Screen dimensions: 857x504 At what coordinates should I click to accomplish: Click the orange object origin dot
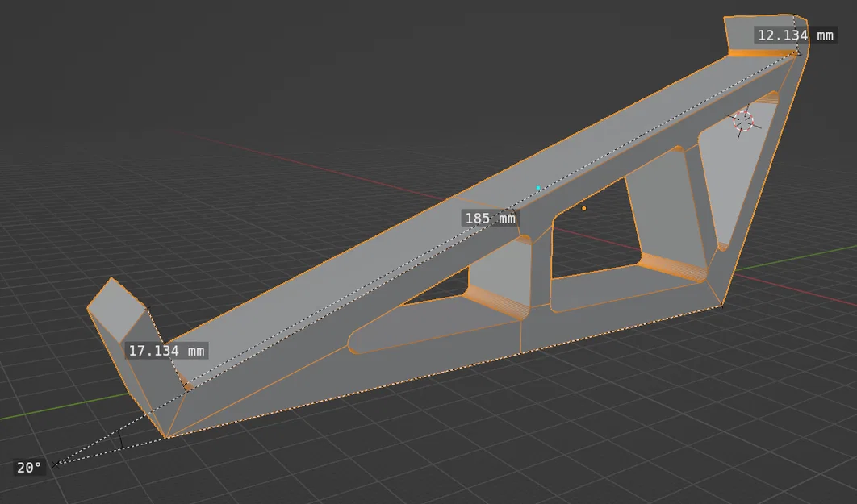(584, 209)
